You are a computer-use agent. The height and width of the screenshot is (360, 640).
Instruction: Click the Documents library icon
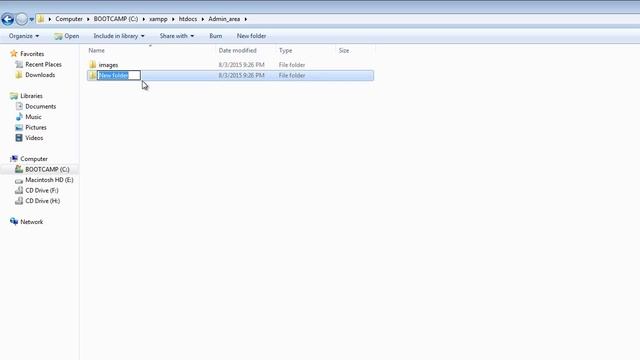click(x=19, y=106)
